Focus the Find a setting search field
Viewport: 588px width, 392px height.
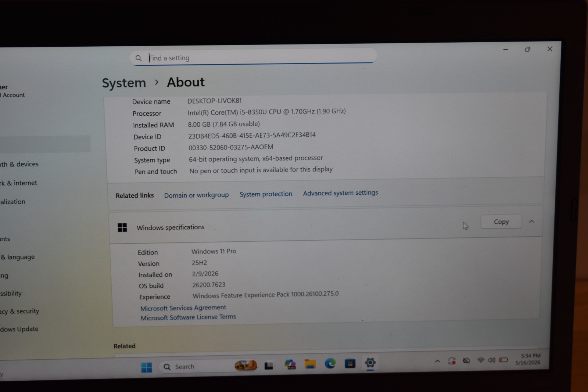254,57
